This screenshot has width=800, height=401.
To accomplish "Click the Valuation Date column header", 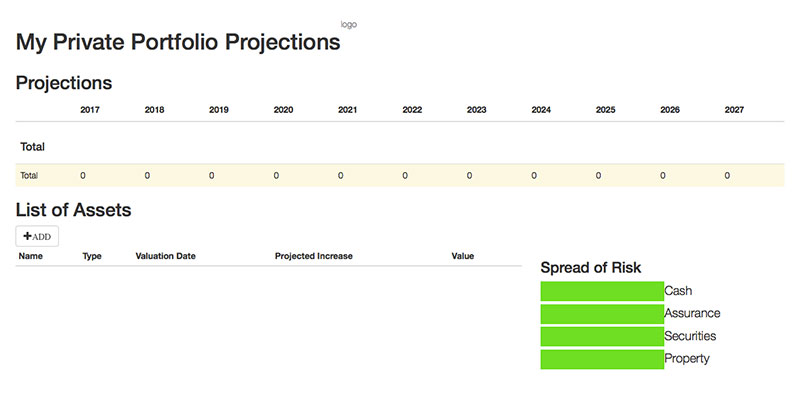I will (x=165, y=256).
